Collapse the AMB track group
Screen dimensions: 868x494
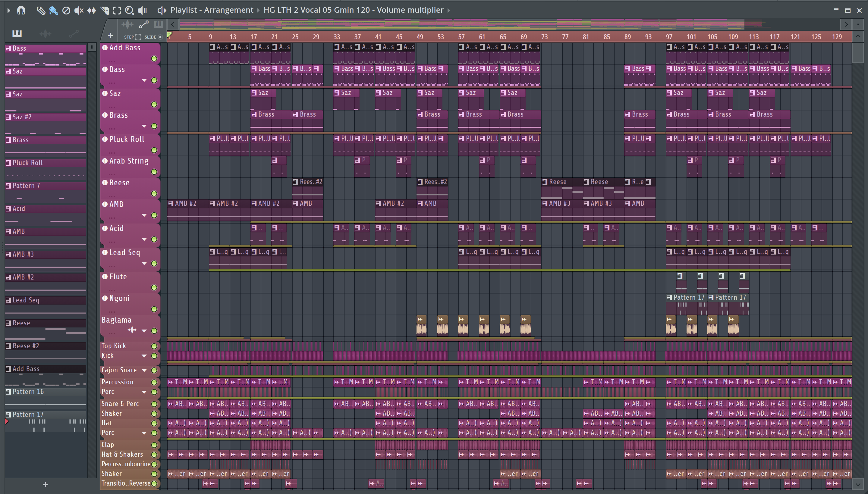(144, 215)
